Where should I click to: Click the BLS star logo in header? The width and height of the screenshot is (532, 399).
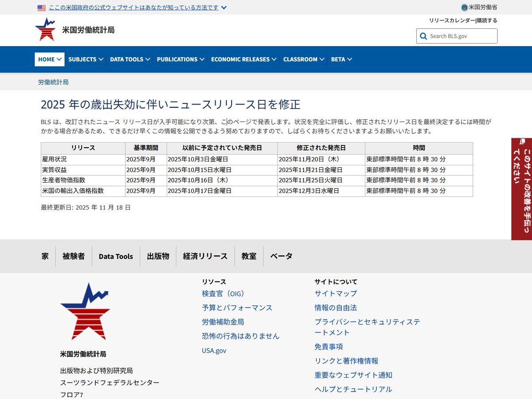45,30
